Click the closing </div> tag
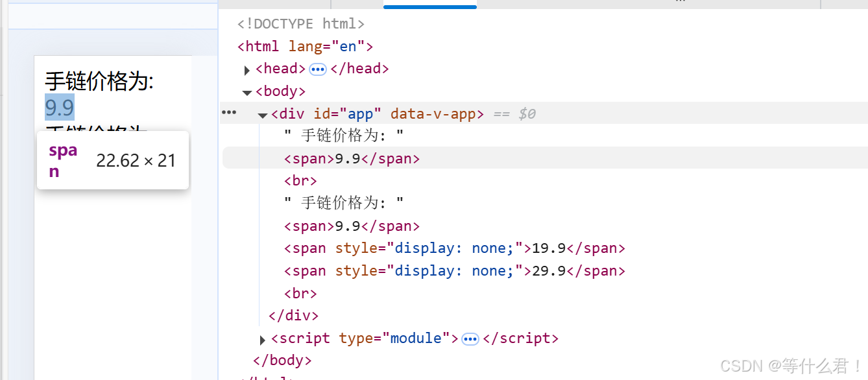868x380 pixels. click(294, 316)
